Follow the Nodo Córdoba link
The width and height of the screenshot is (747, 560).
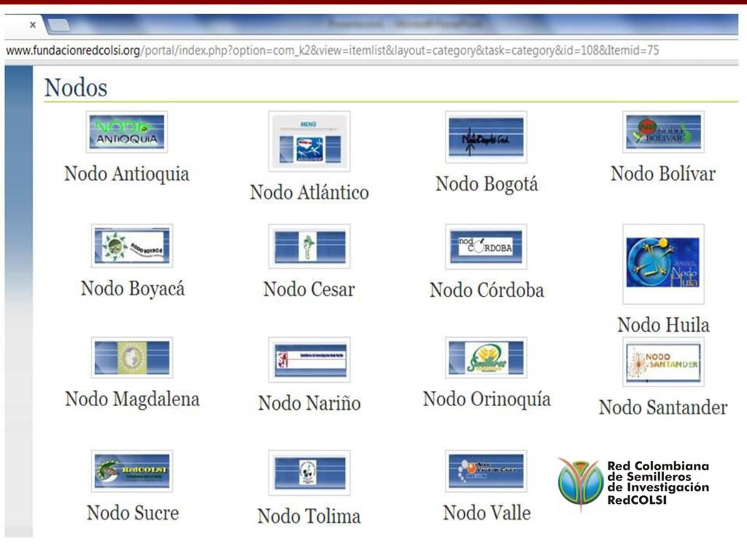pos(487,290)
